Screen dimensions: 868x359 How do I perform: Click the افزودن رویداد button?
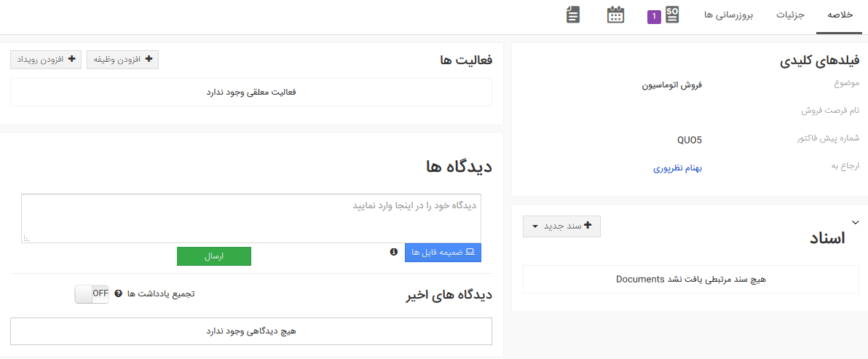click(46, 59)
